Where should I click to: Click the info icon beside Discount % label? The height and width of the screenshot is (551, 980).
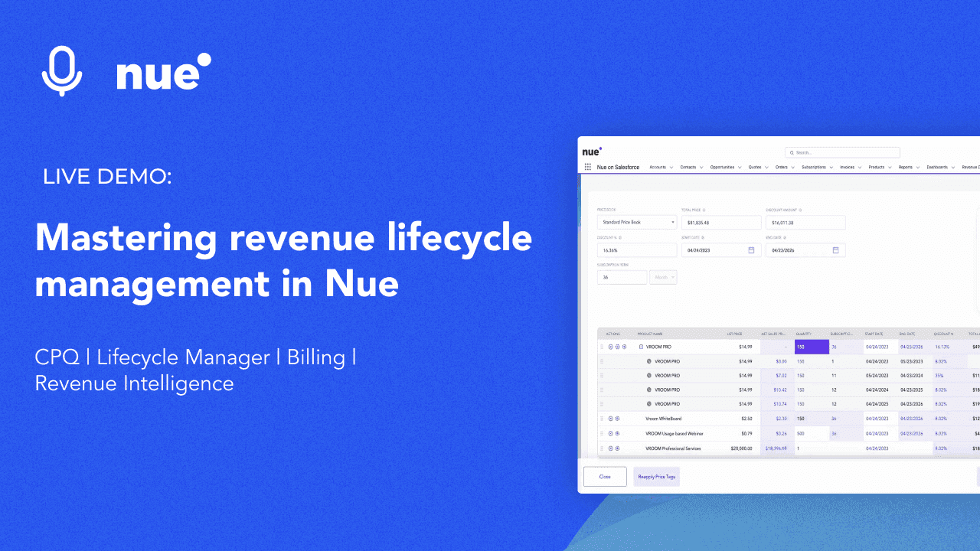point(620,238)
